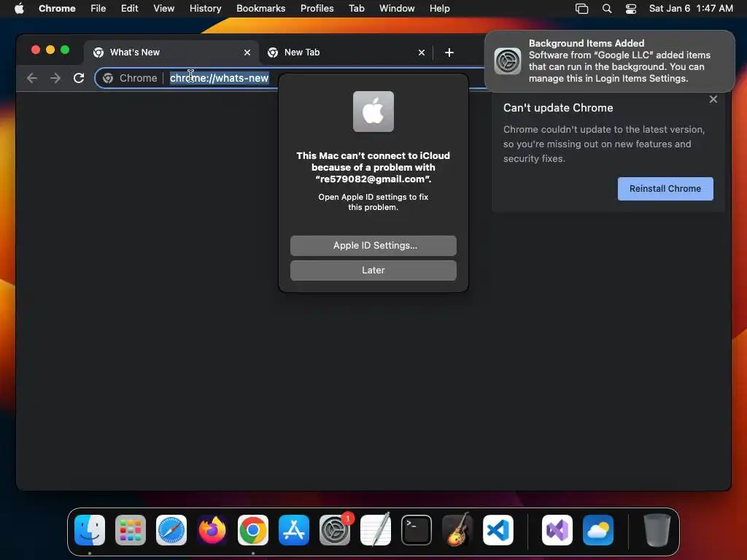This screenshot has height=560, width=747.
Task: Open System Settings from the Dock
Action: 334,530
